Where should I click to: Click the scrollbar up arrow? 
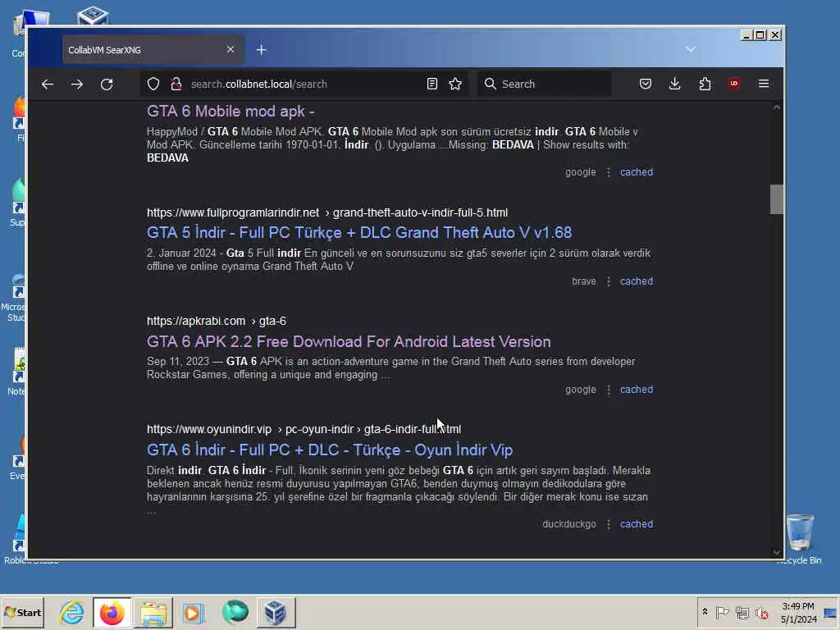click(x=776, y=107)
